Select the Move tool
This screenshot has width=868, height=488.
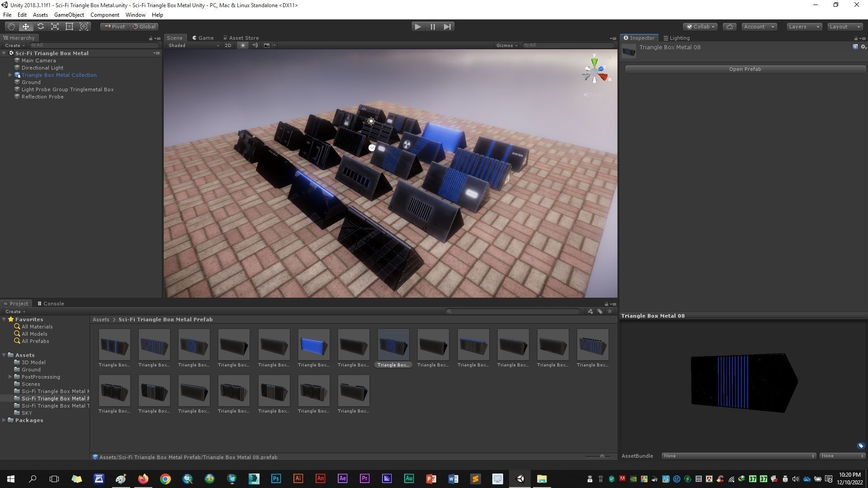[26, 27]
